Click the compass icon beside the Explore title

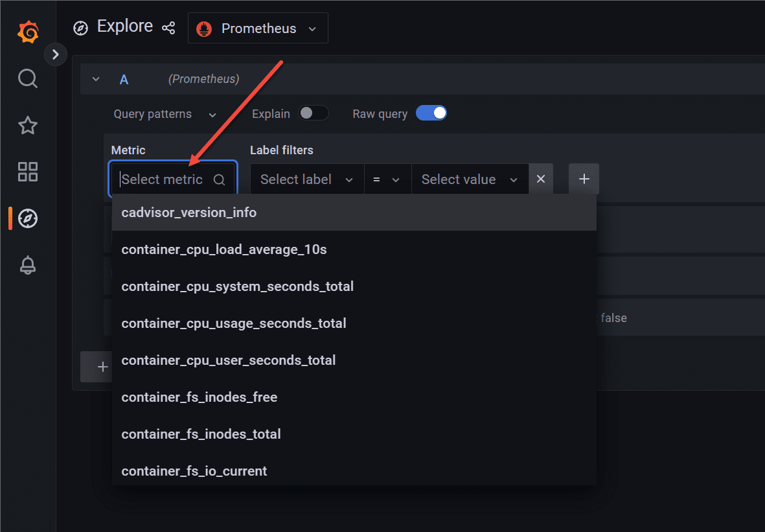80,29
